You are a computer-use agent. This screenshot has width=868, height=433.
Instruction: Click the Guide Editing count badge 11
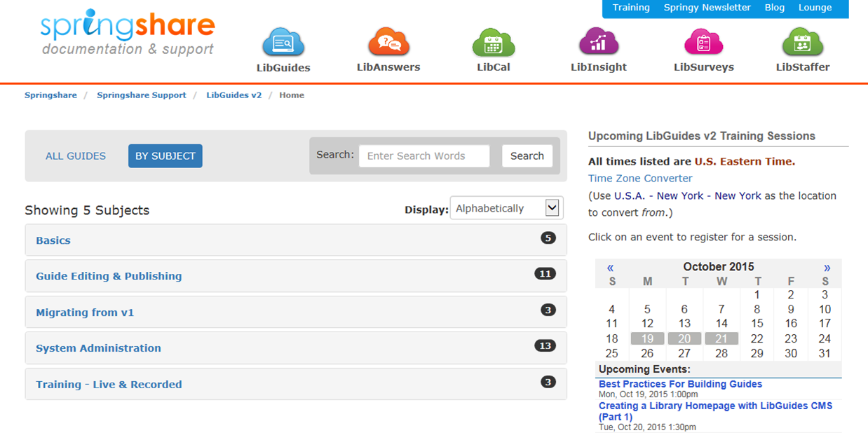(545, 274)
